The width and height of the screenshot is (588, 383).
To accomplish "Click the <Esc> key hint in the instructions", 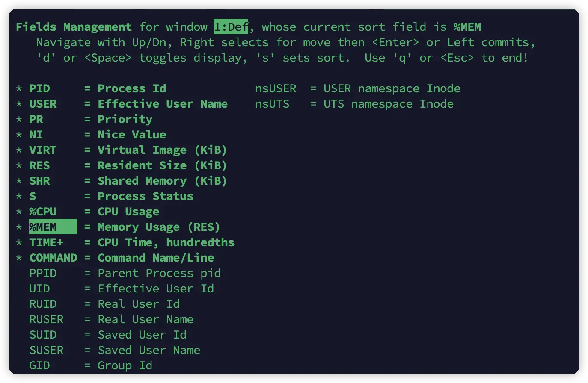I will pos(457,58).
